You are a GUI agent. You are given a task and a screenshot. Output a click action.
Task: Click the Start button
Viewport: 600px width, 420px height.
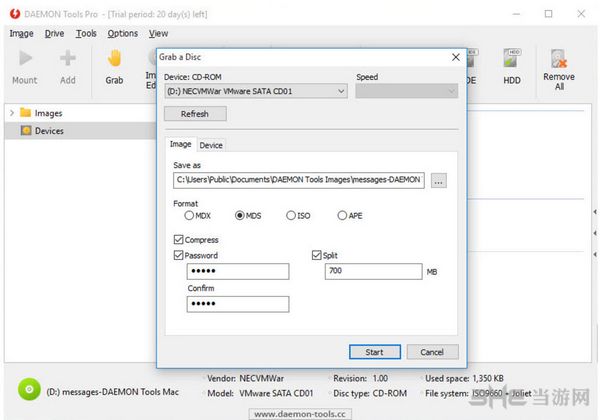(375, 352)
